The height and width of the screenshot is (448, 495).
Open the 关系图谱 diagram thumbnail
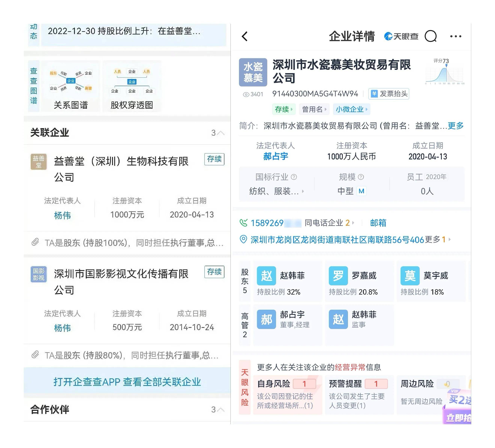click(x=71, y=86)
